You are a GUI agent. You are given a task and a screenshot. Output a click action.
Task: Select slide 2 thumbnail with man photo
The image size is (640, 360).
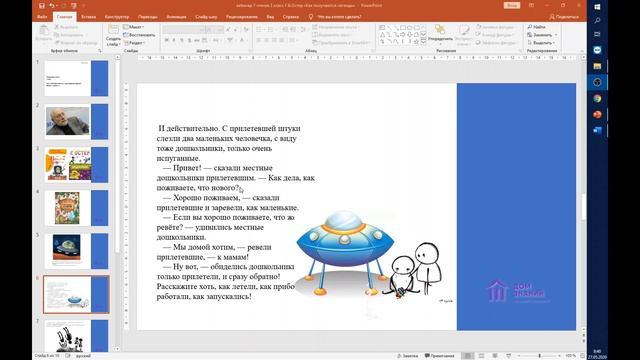point(76,122)
